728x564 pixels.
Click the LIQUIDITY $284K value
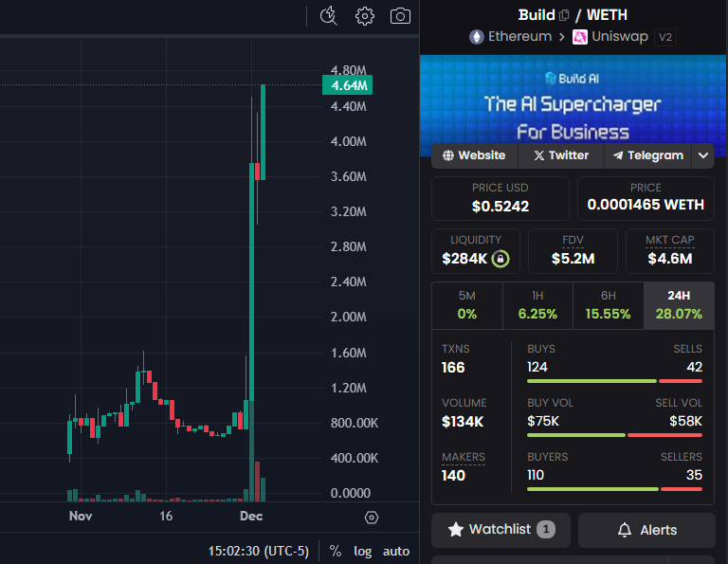click(464, 259)
